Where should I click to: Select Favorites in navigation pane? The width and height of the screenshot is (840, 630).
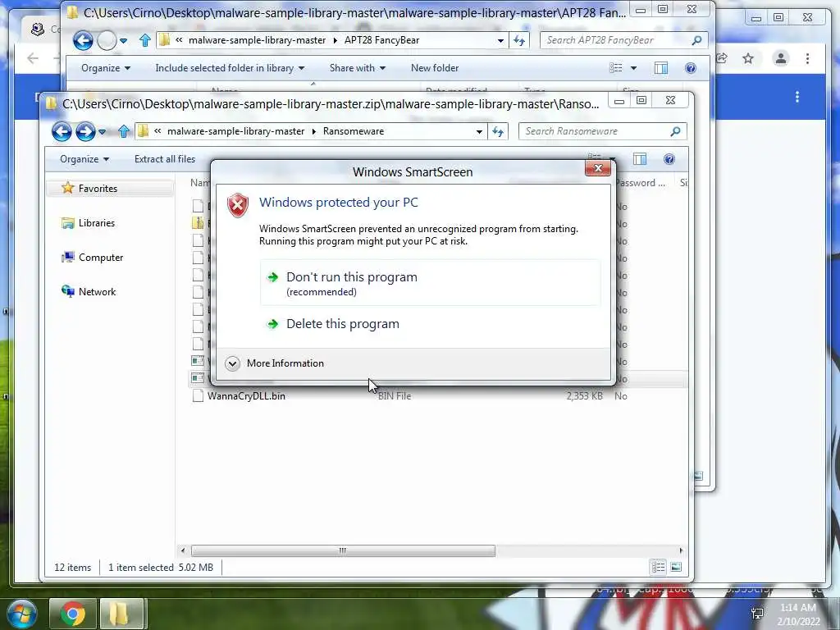click(x=98, y=189)
